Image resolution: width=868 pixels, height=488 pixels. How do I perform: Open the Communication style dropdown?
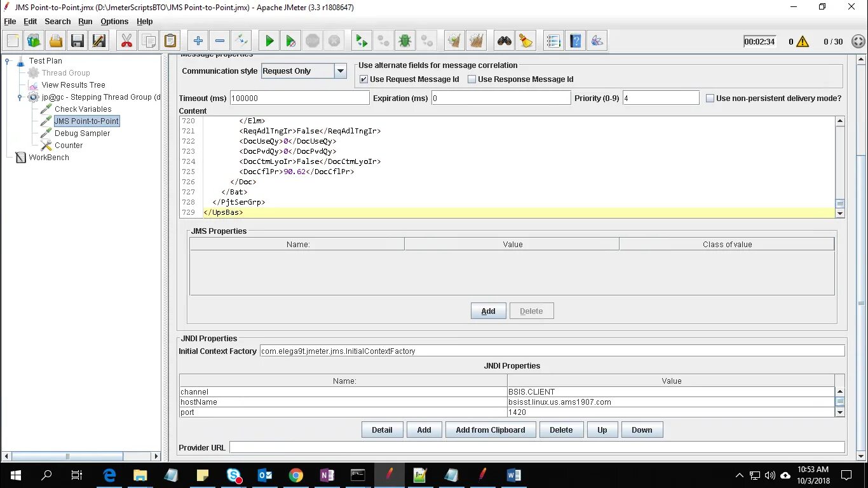pyautogui.click(x=341, y=71)
